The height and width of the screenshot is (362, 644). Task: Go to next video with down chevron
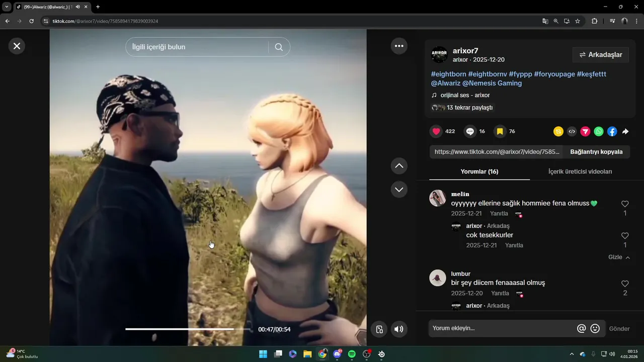[399, 190]
